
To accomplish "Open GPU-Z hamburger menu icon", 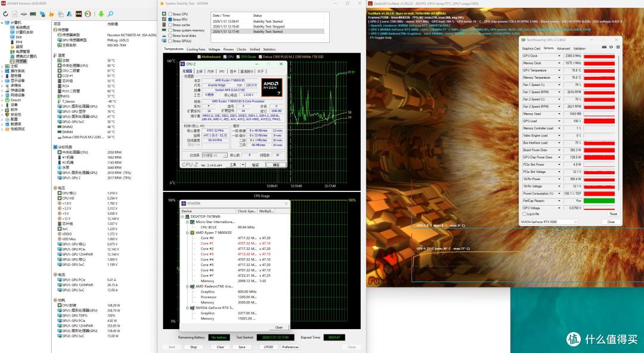I will (x=618, y=48).
